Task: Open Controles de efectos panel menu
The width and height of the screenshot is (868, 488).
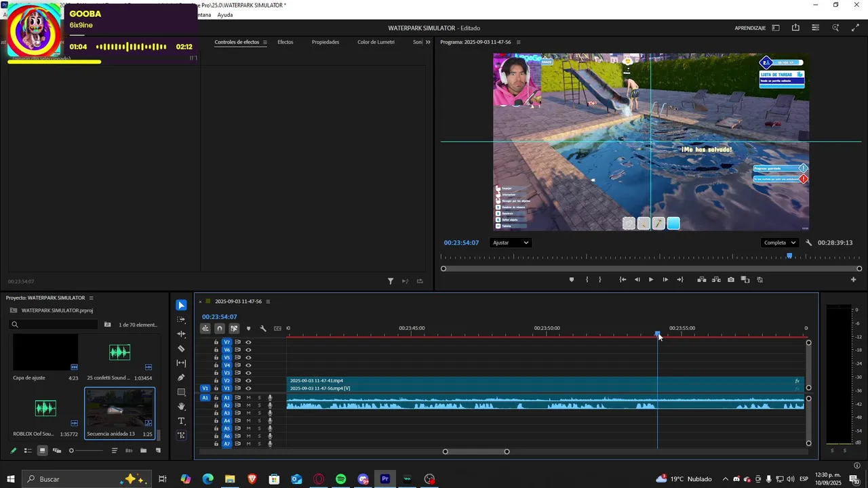Action: click(264, 42)
